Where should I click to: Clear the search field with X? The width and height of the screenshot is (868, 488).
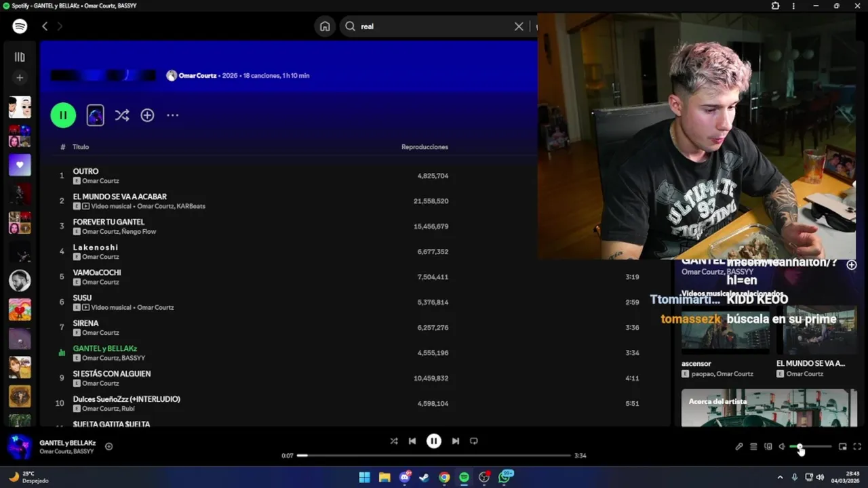[x=519, y=26]
